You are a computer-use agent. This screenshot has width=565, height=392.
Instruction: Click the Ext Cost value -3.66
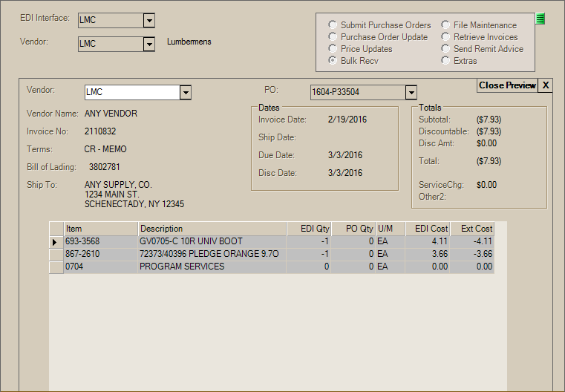(472, 255)
